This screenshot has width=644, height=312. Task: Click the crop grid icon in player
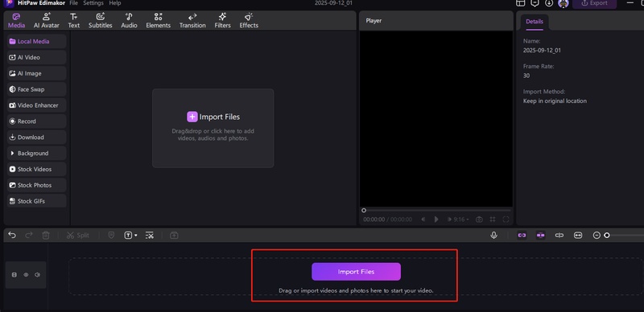click(493, 220)
